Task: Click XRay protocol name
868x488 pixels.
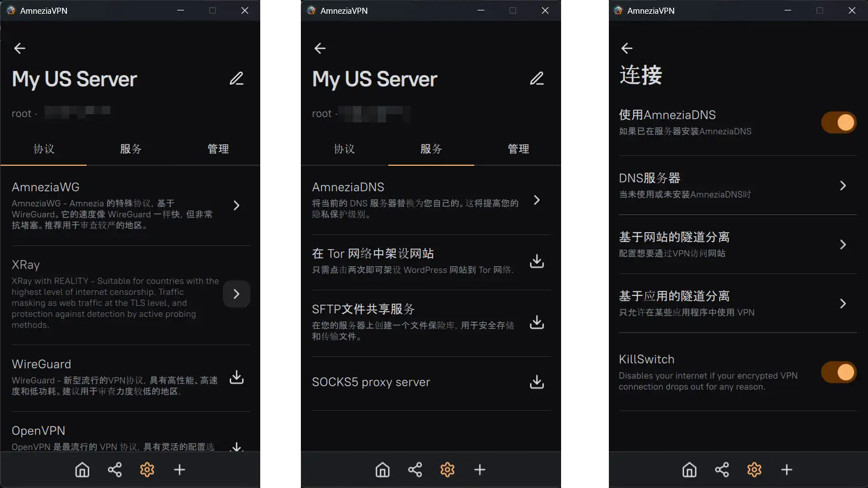Action: coord(26,265)
